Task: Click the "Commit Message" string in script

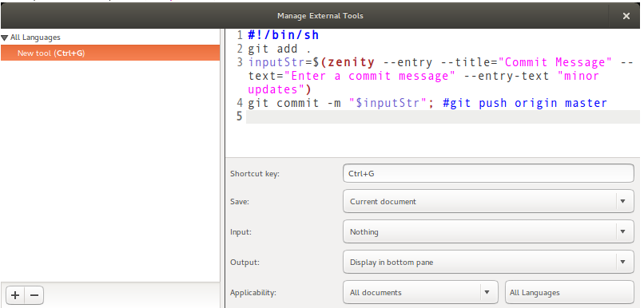Action: click(555, 62)
